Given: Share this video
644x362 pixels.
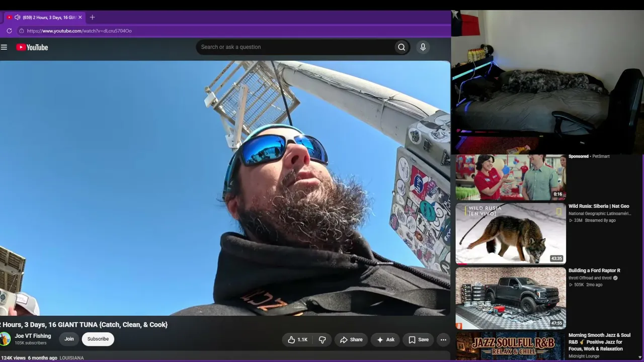Looking at the screenshot, I should 351,340.
